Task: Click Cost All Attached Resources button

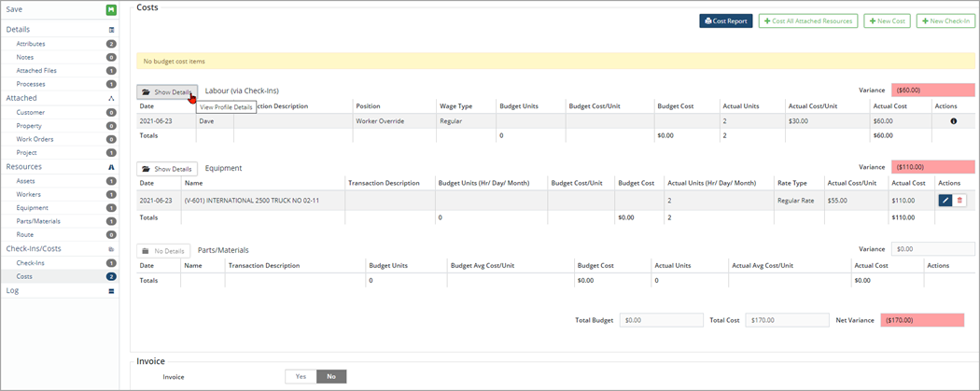Action: (x=807, y=21)
